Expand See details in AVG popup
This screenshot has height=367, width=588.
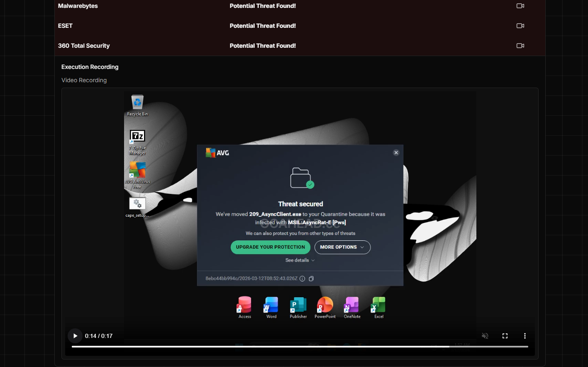pos(300,260)
